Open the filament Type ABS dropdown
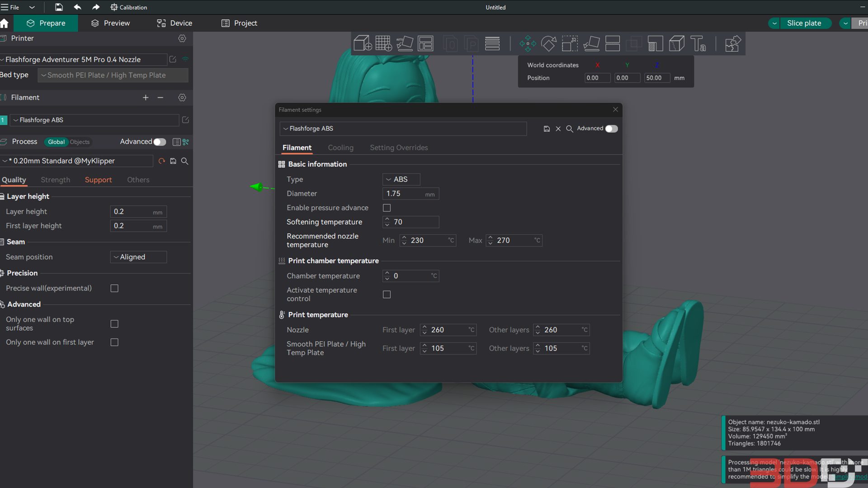The image size is (868, 488). [401, 179]
